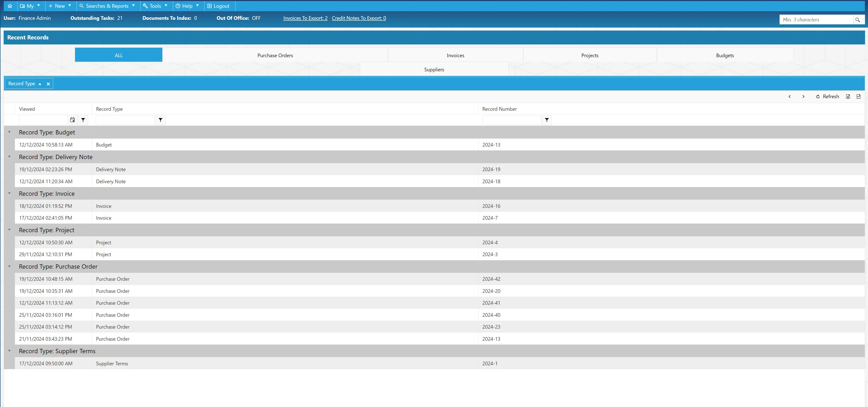The image size is (868, 407).
Task: Open Project record 2024-4
Action: tap(440, 242)
